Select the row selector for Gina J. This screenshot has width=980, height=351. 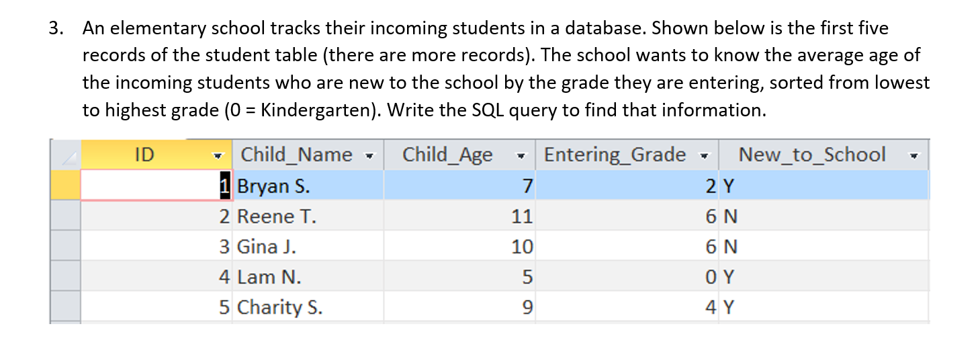click(65, 246)
